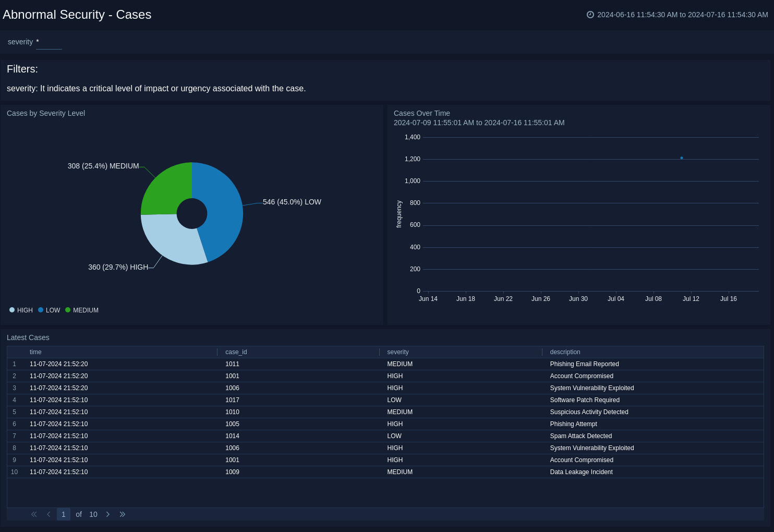Click the 'Cases by Severity Level' panel title
Screen dimensions: 774x532
[46, 113]
